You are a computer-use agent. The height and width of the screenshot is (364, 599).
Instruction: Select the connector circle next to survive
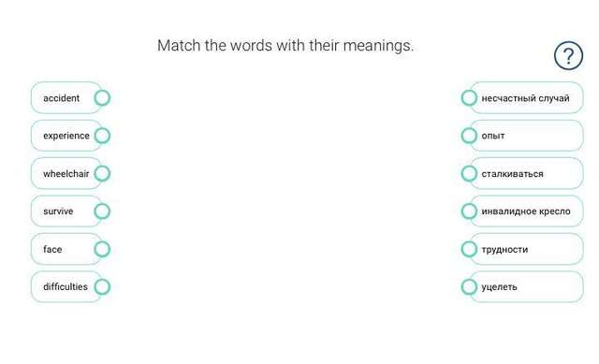point(102,211)
